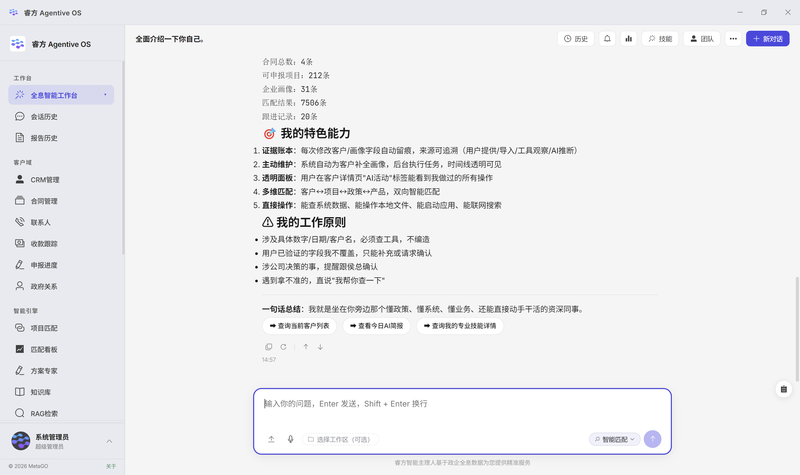Click the 系统管理员 avatar
800x475 pixels.
21,441
